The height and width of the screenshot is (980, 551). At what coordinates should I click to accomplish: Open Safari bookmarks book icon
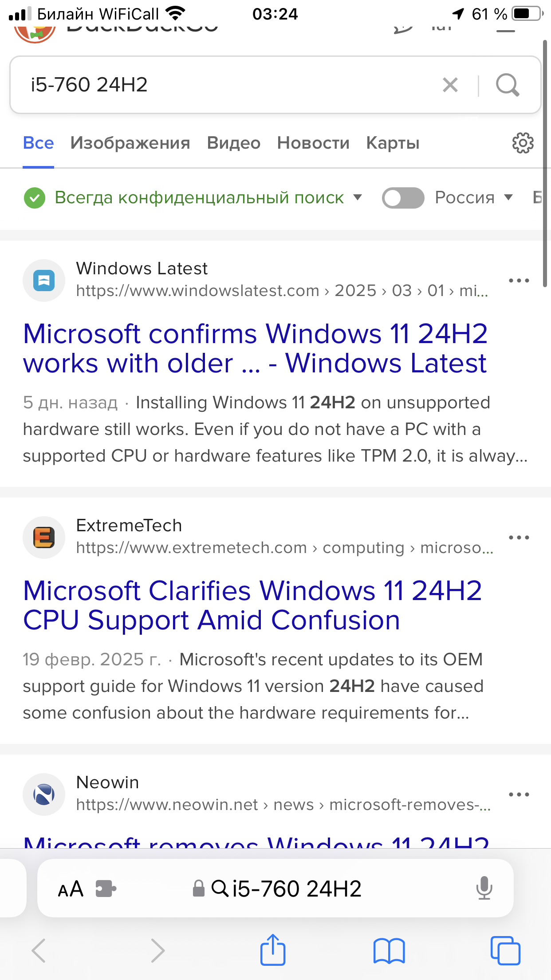tap(389, 951)
